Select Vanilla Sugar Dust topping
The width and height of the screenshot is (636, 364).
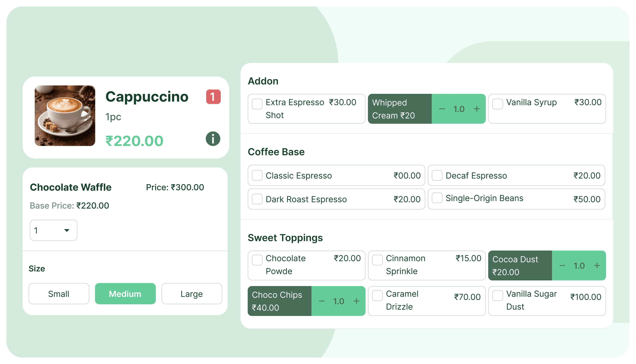(498, 296)
